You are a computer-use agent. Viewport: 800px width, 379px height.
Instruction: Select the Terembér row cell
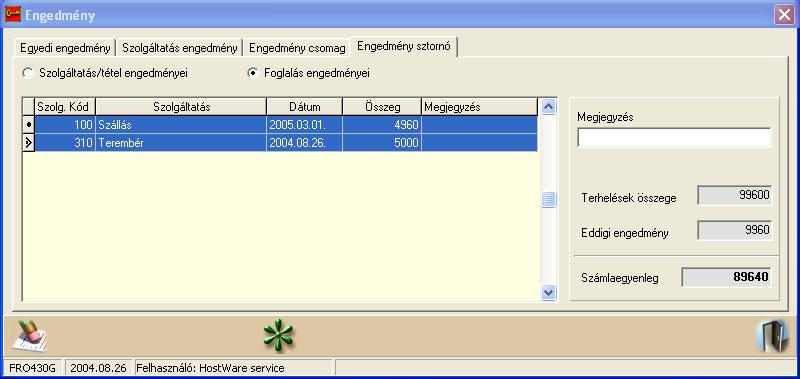click(x=181, y=143)
